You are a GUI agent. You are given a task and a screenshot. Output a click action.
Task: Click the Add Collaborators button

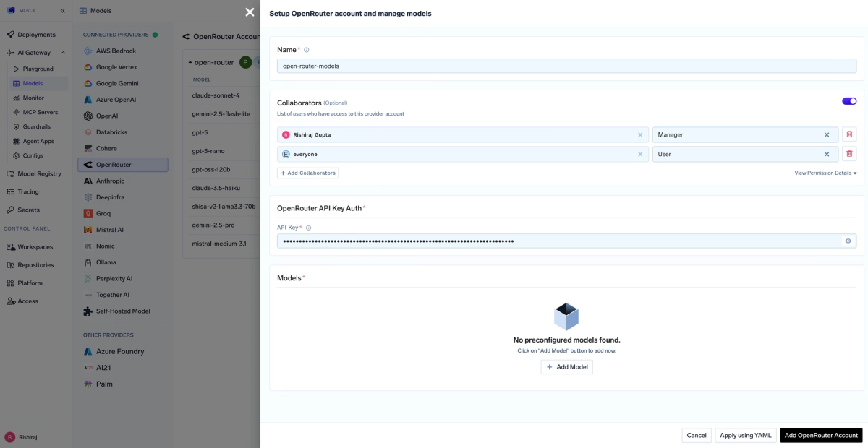click(308, 173)
